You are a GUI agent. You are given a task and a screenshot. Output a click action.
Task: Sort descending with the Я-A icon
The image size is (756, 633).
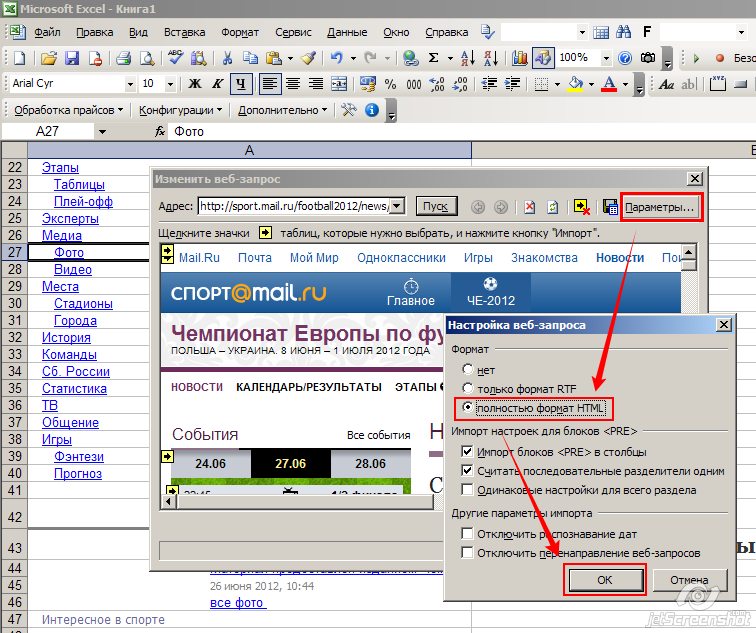coord(490,58)
